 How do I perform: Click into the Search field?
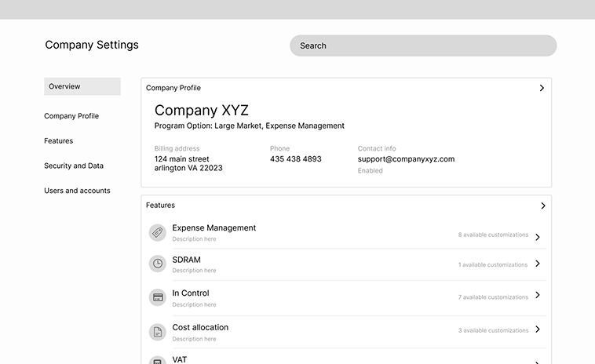click(x=423, y=45)
